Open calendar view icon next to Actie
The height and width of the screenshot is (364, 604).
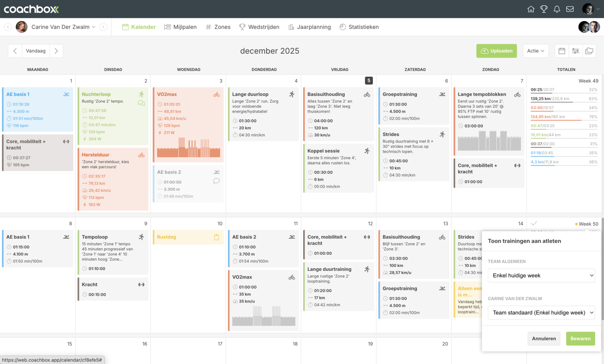562,51
